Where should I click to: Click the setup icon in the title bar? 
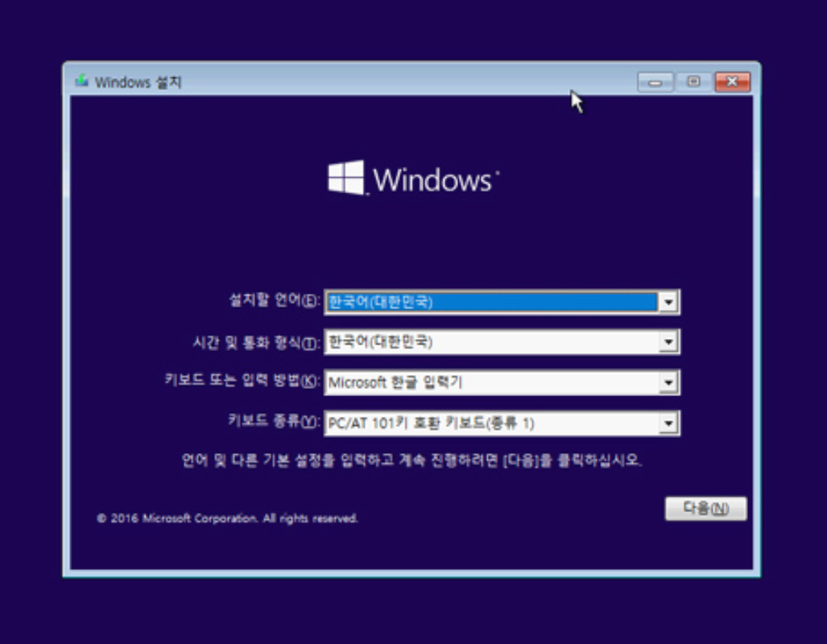click(x=81, y=80)
